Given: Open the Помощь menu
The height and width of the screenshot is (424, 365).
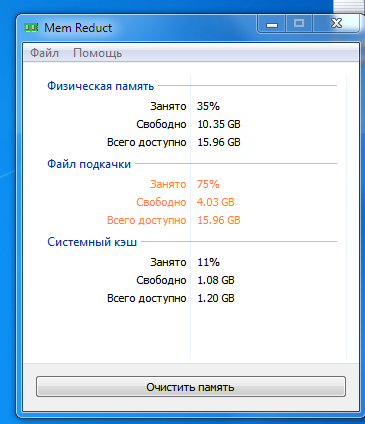Looking at the screenshot, I should coord(98,53).
